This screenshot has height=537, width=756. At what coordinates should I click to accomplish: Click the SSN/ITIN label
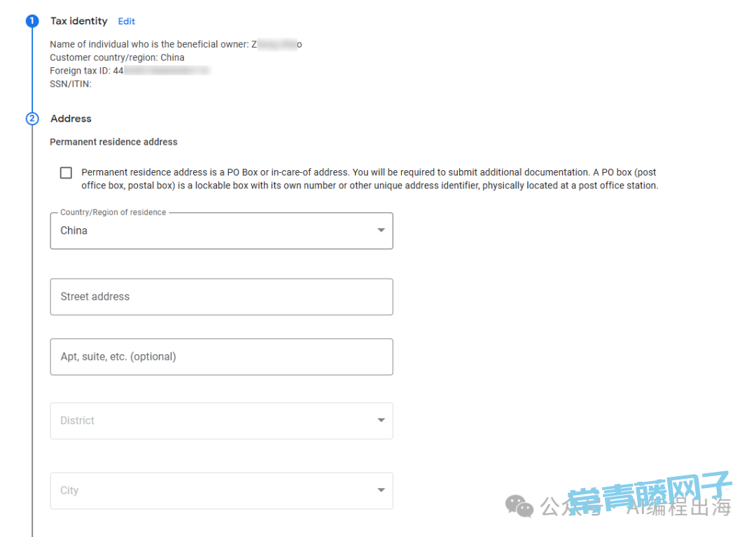pyautogui.click(x=71, y=84)
